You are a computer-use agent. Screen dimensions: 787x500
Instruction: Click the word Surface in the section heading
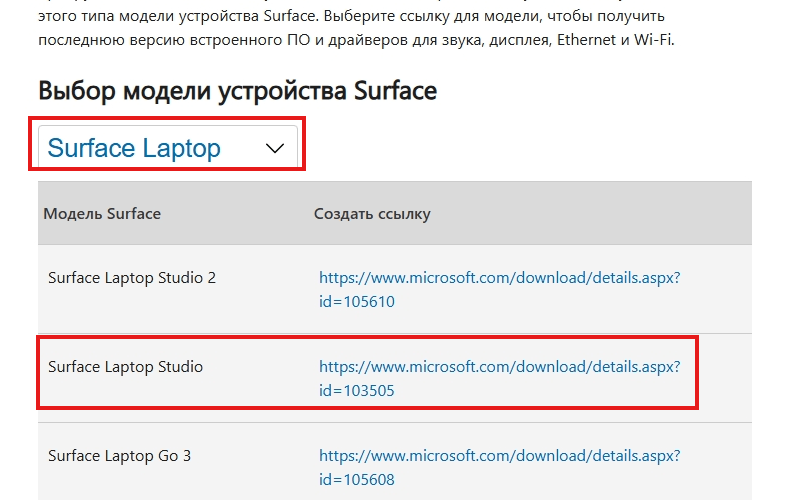coord(395,91)
